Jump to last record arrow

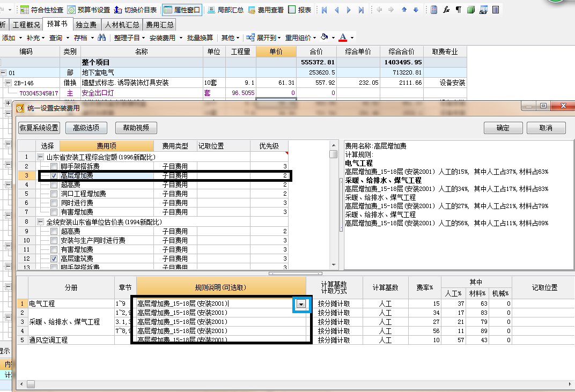(x=361, y=10)
